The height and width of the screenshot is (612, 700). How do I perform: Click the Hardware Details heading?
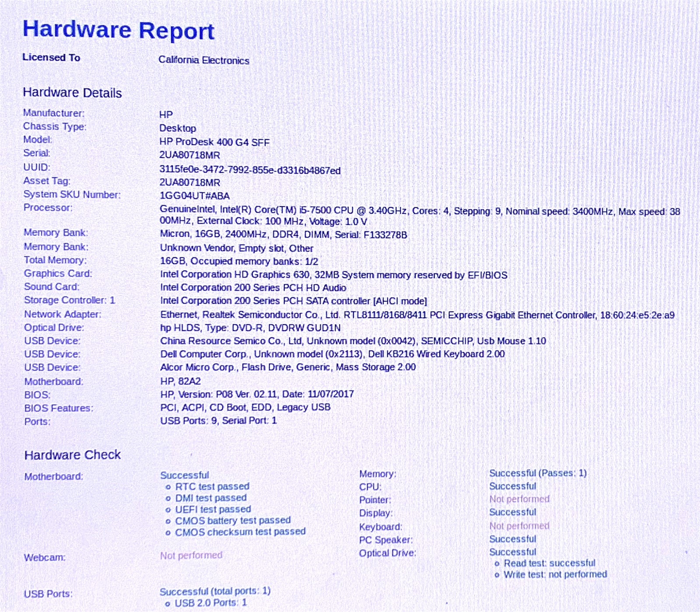point(72,93)
